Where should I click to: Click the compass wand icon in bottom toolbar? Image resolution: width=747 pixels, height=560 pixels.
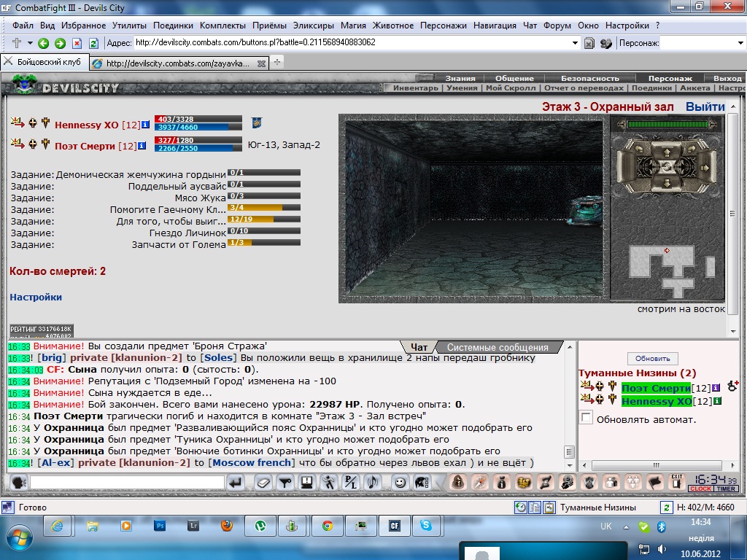tap(479, 483)
